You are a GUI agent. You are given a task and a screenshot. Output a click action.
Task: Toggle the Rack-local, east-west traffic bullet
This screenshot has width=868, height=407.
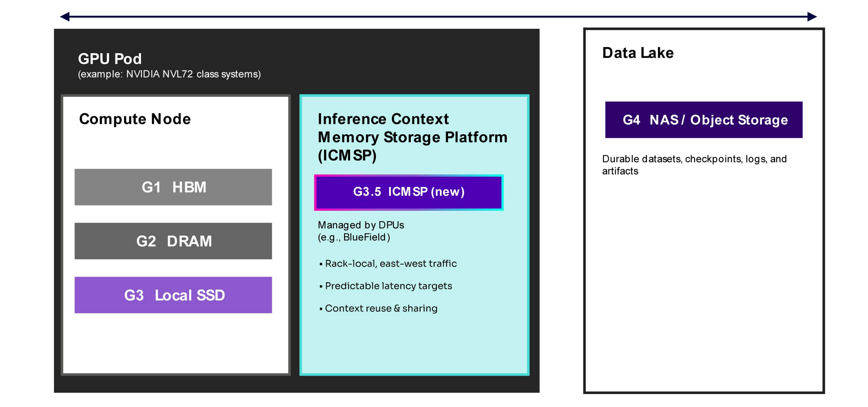pyautogui.click(x=391, y=264)
